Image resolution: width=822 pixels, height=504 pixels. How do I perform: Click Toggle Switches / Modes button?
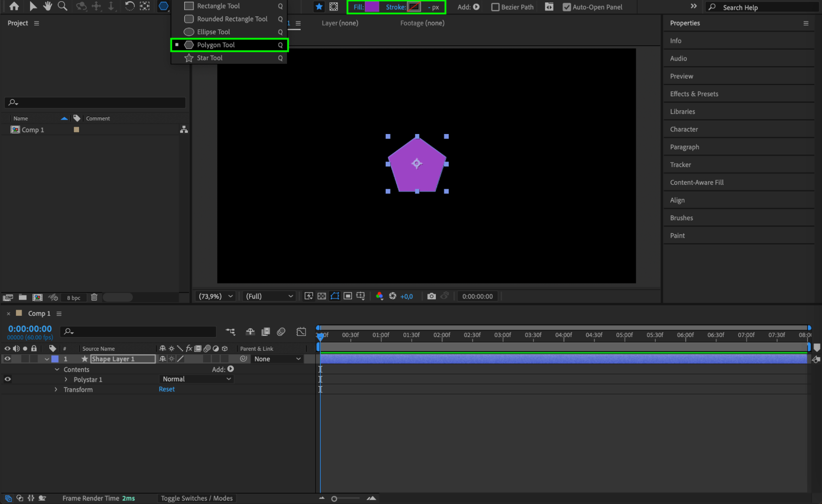[x=197, y=498]
